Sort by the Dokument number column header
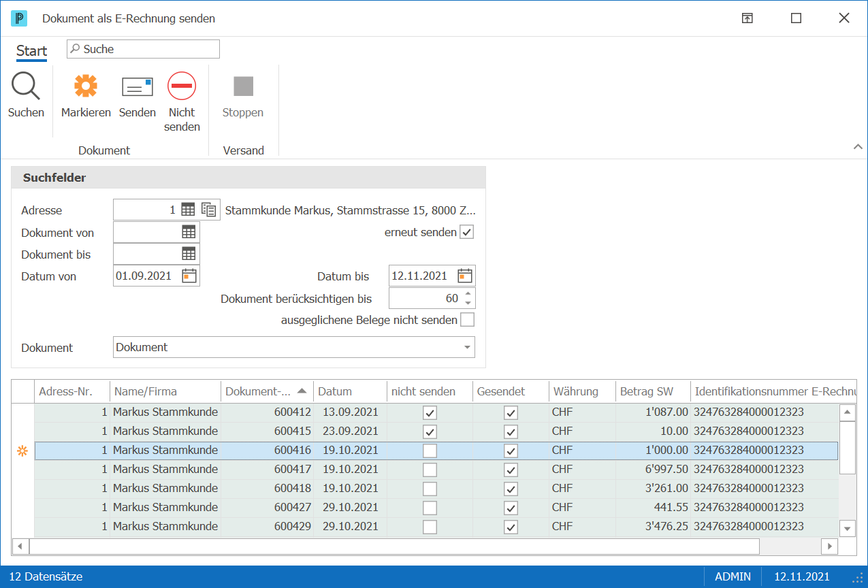 point(267,391)
